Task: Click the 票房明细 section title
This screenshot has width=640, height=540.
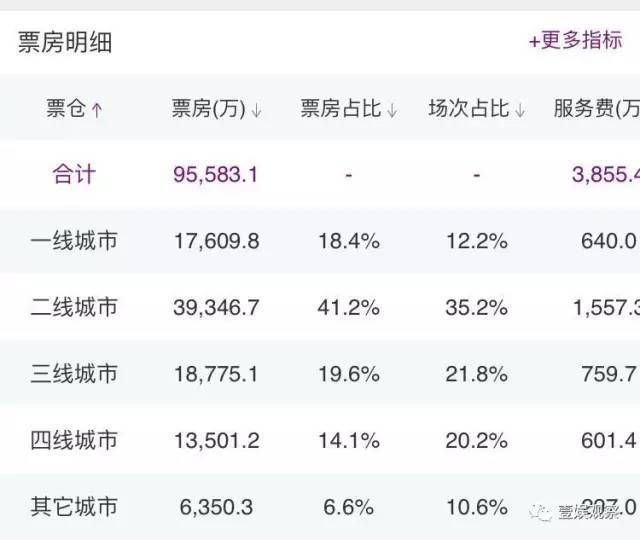Action: click(65, 42)
